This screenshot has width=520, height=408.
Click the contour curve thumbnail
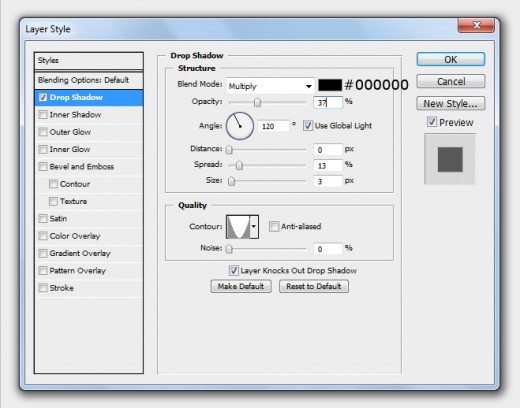(x=238, y=227)
